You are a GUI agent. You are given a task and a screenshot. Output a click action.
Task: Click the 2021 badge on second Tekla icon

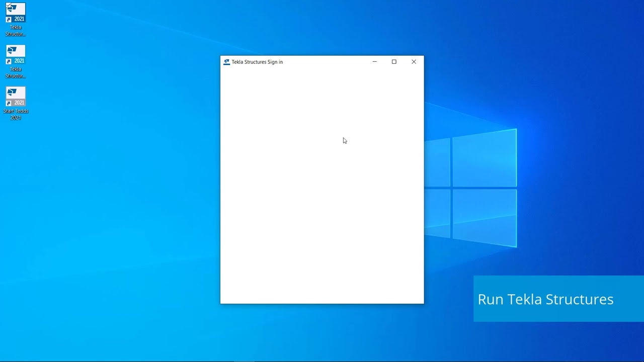[19, 61]
